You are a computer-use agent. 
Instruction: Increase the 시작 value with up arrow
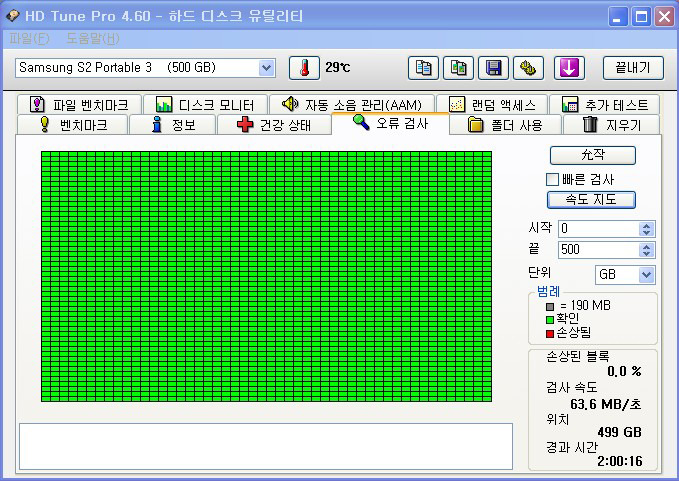click(x=647, y=226)
